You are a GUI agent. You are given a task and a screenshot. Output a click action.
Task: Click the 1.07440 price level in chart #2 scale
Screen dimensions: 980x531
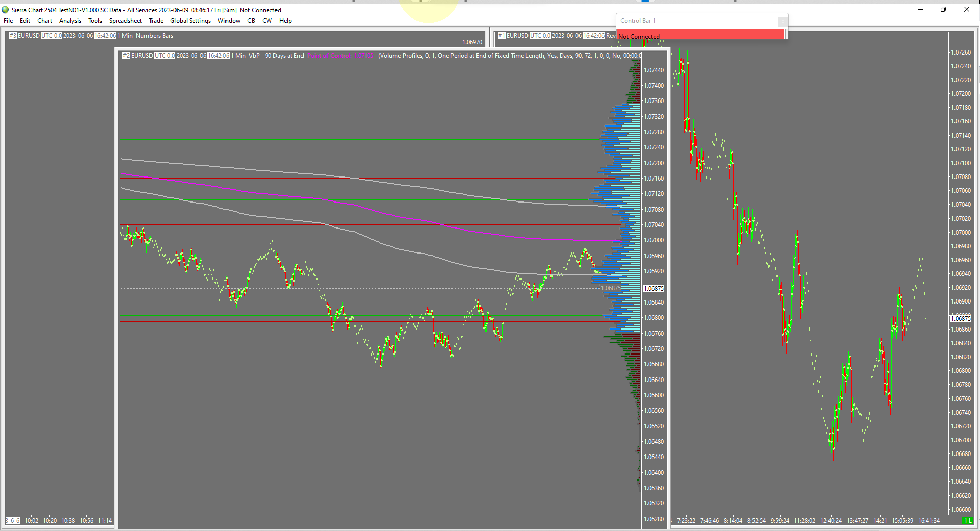tap(654, 70)
